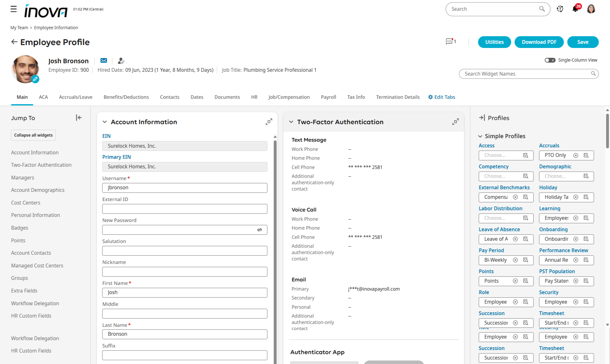
Task: Open the Tax Info tab
Action: click(356, 97)
